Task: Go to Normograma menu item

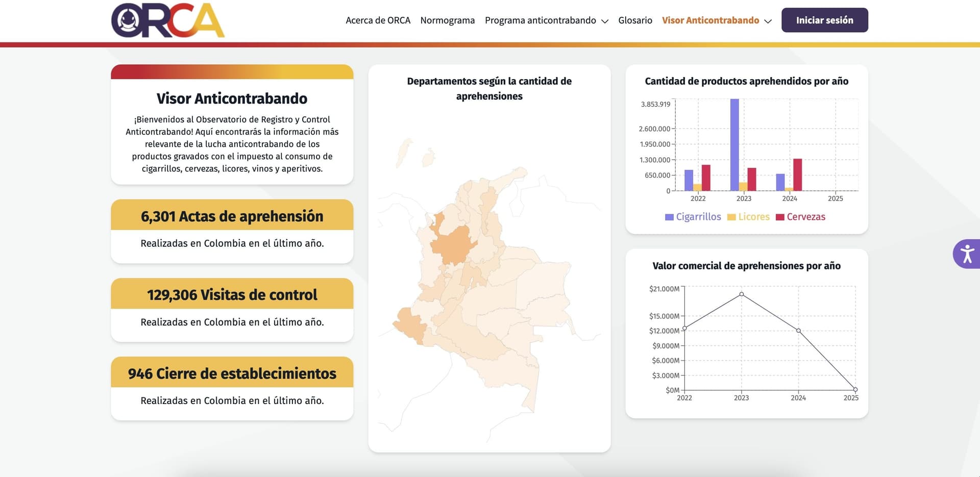Action: pyautogui.click(x=448, y=20)
